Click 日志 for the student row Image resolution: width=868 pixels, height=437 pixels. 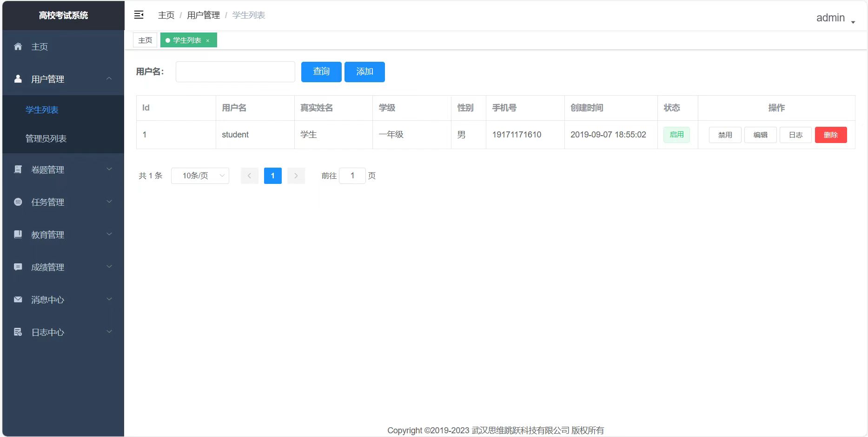click(x=795, y=135)
